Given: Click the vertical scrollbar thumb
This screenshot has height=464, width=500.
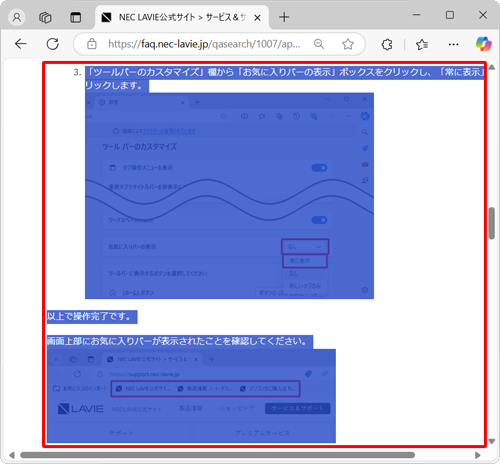Looking at the screenshot, I should pos(492,223).
